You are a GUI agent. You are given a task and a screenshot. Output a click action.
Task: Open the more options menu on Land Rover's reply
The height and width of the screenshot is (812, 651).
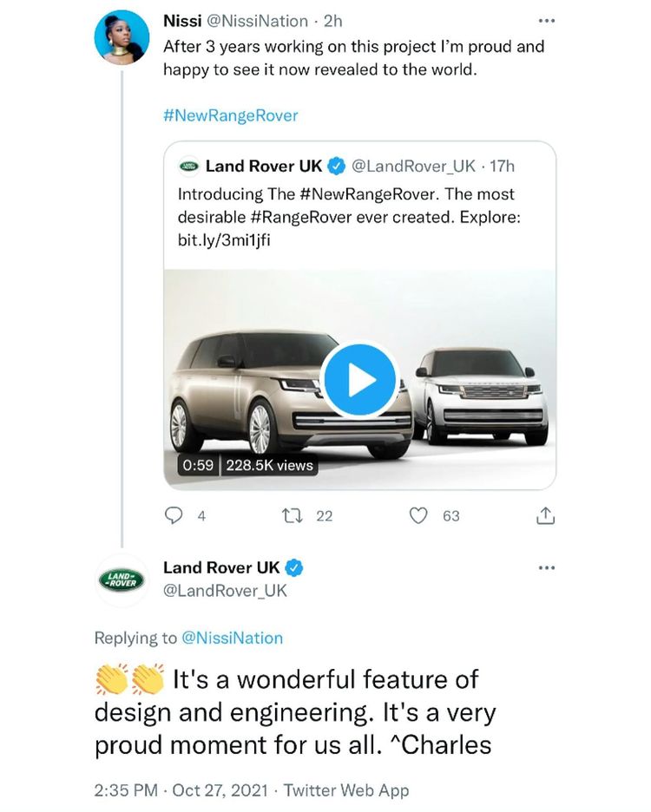tap(547, 567)
